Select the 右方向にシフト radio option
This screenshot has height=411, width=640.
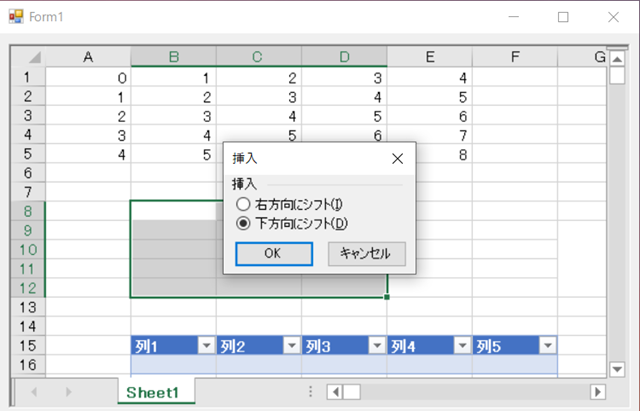[244, 204]
